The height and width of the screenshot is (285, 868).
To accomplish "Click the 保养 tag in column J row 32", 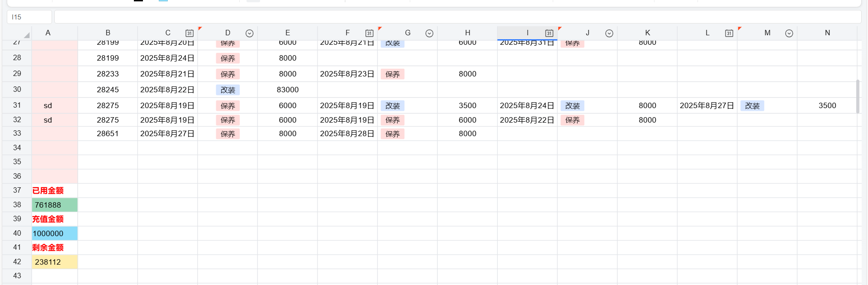I will point(572,120).
